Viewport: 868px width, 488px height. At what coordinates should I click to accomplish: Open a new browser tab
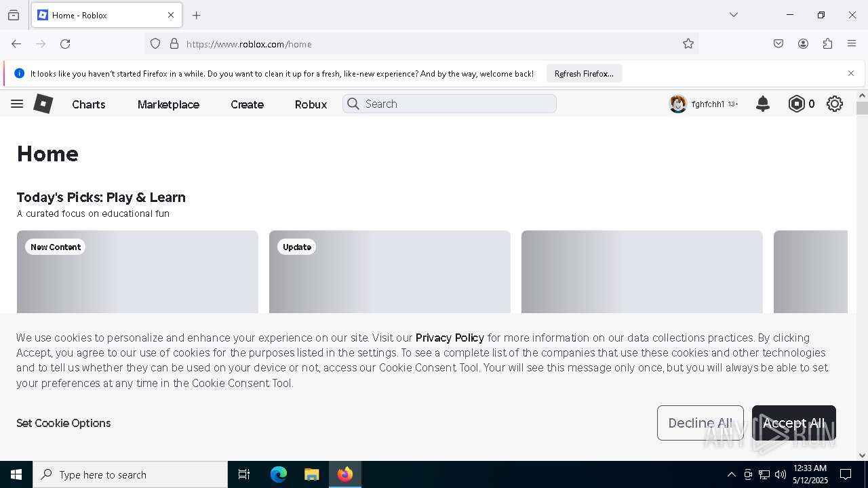[197, 15]
